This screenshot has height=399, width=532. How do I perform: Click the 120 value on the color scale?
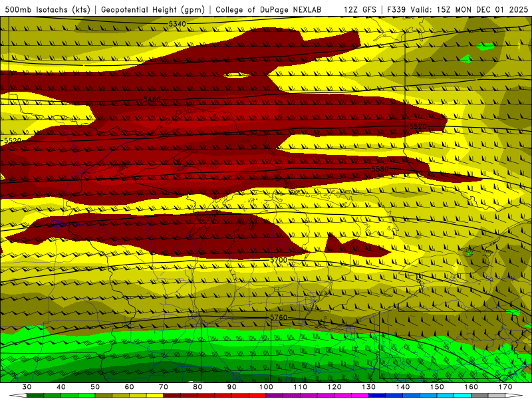[x=334, y=387]
